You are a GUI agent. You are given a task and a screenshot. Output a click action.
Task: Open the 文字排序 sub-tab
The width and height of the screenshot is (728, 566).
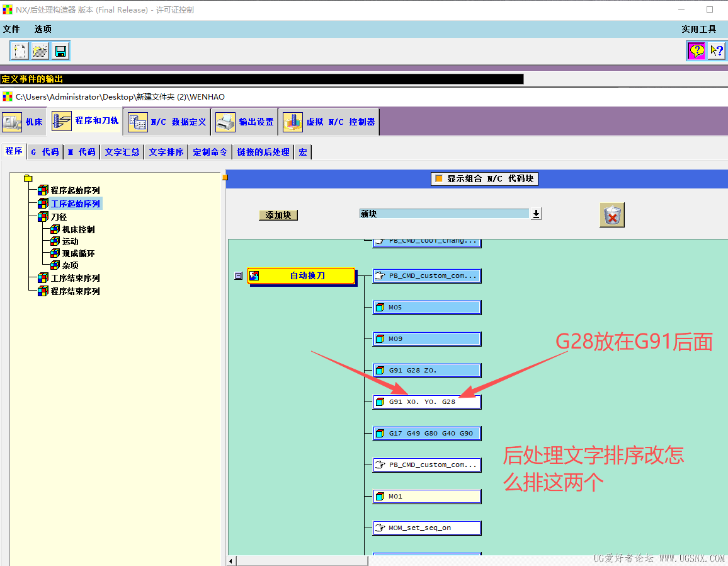pyautogui.click(x=166, y=152)
